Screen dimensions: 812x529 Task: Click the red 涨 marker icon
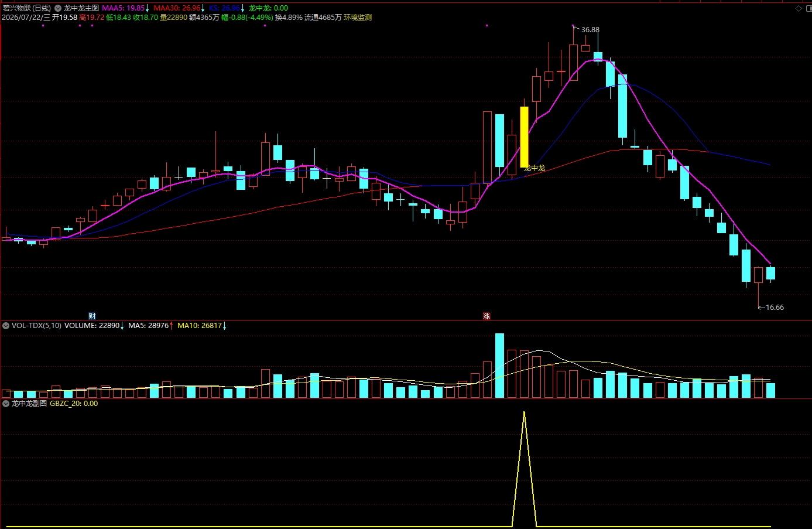[x=486, y=316]
